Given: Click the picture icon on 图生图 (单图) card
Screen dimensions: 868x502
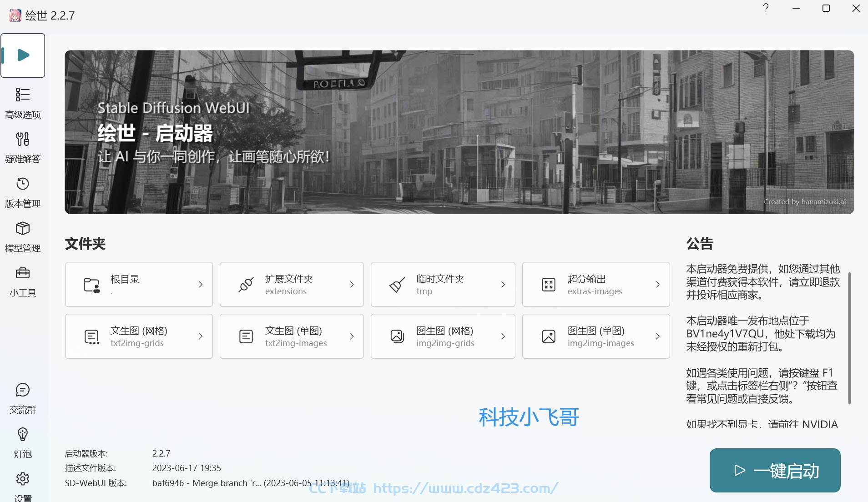Looking at the screenshot, I should [x=549, y=336].
